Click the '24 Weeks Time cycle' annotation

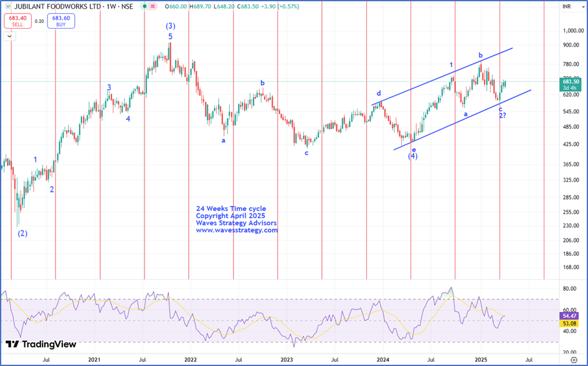tap(231, 209)
